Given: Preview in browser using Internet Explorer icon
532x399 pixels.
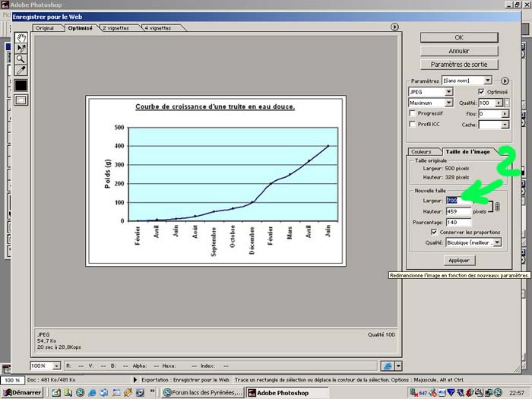Looking at the screenshot, I should click(387, 366).
